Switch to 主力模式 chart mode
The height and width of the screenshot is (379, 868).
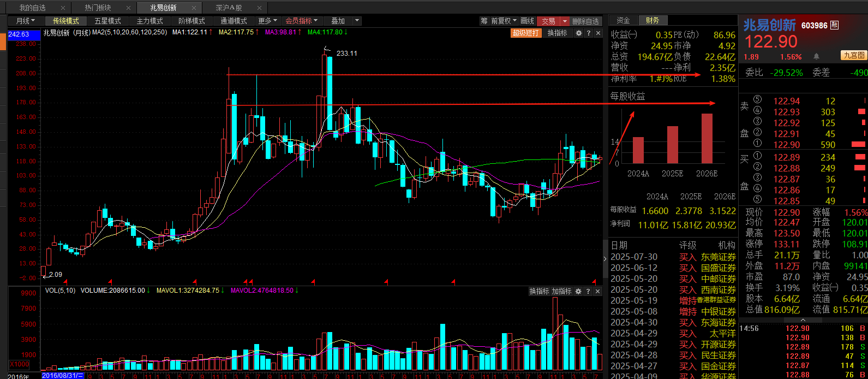click(x=150, y=21)
